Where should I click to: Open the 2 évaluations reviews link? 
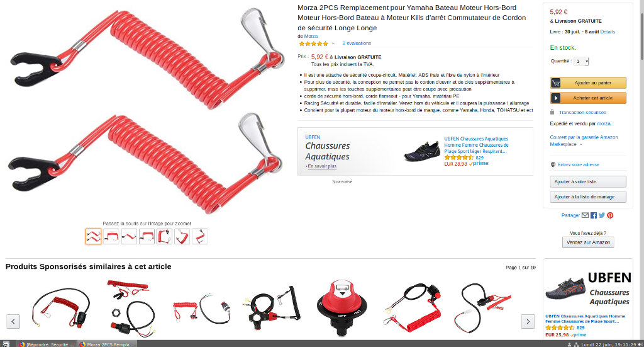coord(357,43)
